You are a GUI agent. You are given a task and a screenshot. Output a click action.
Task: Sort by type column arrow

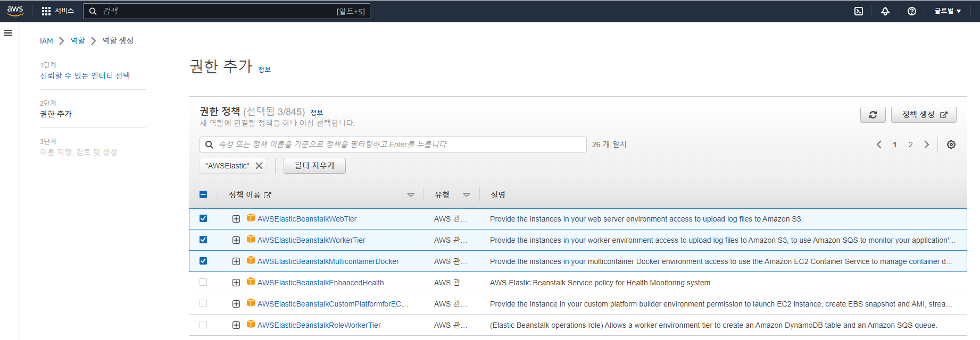pos(467,195)
